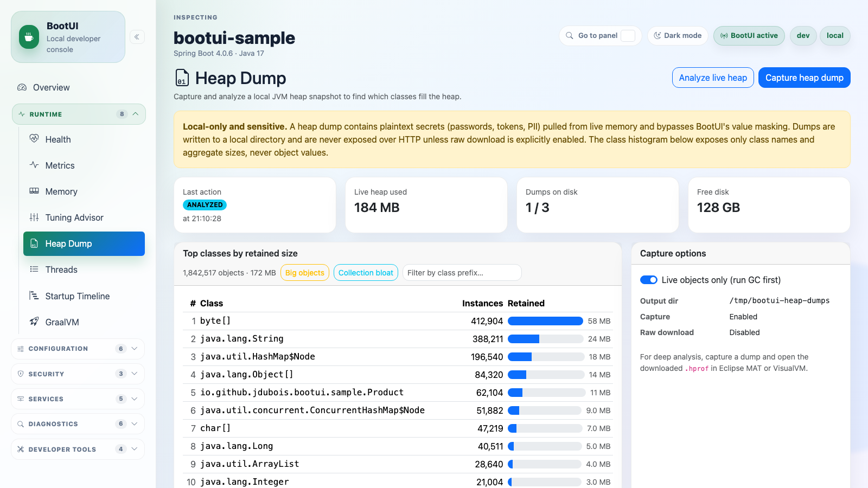Viewport: 868px width, 488px height.
Task: Click the ANALYZED status badge
Action: pyautogui.click(x=205, y=205)
